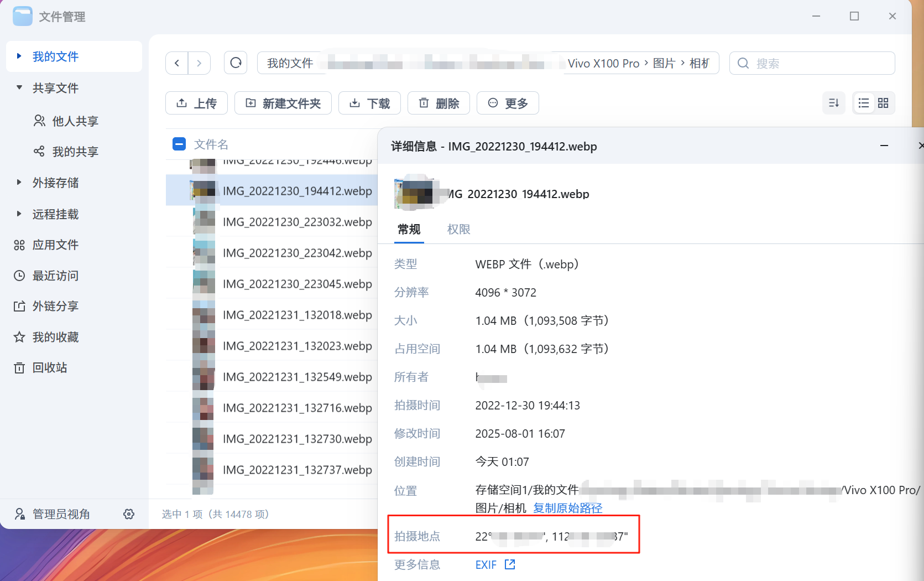
Task: Collapse the 共享文件 tree node
Action: pos(19,88)
